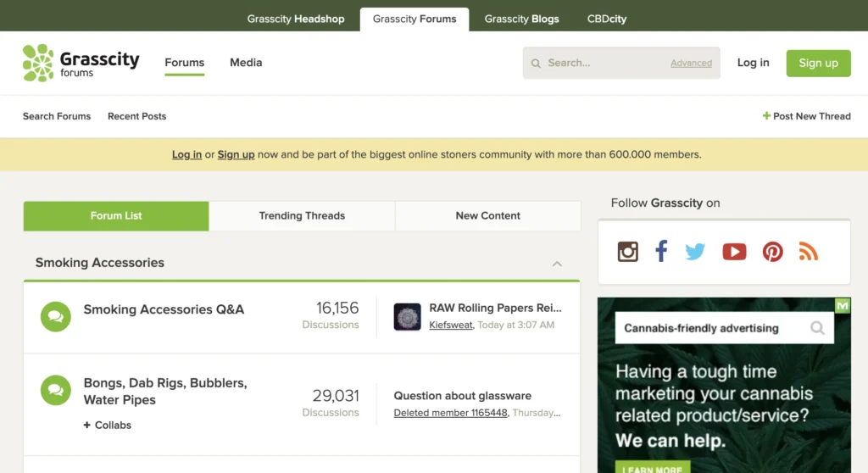This screenshot has width=868, height=473.
Task: Switch to New Content tab
Action: 487,216
